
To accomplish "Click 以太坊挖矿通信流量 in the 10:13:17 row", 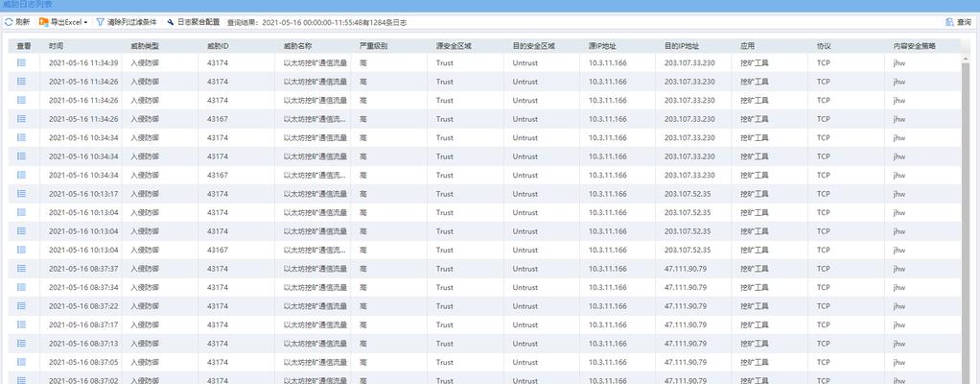I will [x=315, y=194].
